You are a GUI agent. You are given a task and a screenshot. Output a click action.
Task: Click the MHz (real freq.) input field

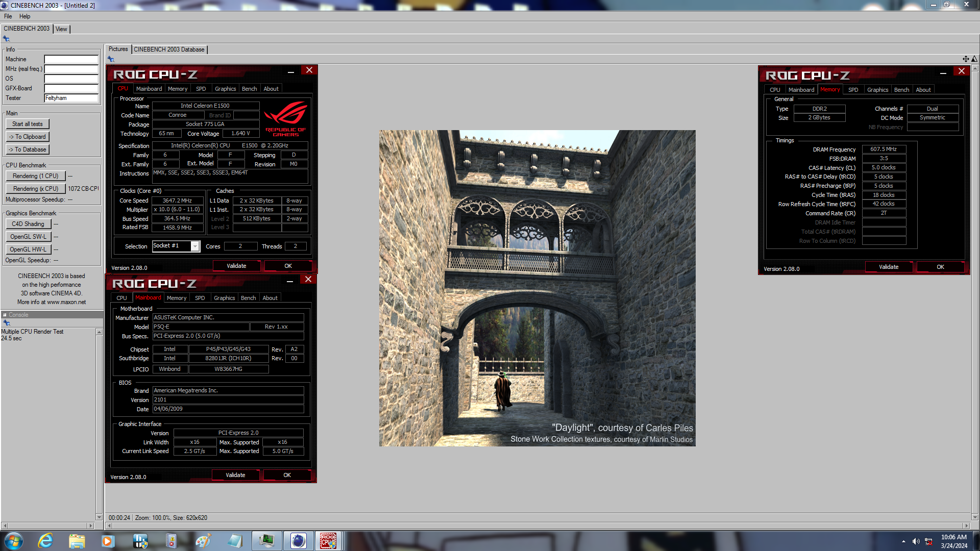click(71, 69)
